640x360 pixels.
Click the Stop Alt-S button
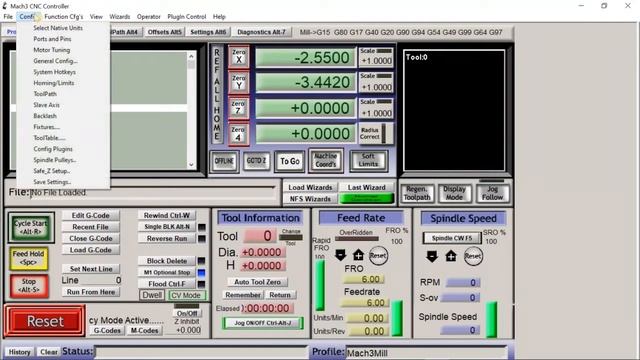coord(29,285)
